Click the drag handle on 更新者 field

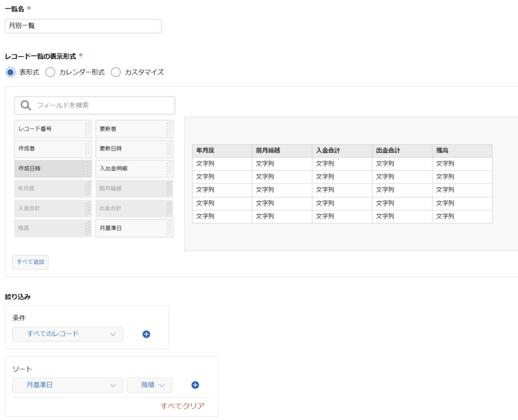pos(169,129)
